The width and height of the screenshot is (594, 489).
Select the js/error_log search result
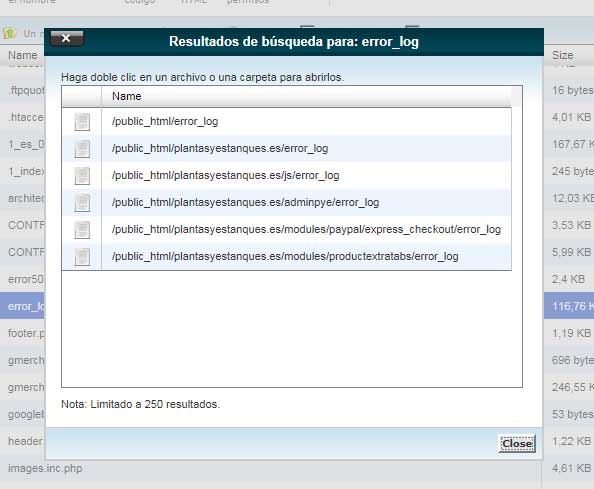coord(225,175)
